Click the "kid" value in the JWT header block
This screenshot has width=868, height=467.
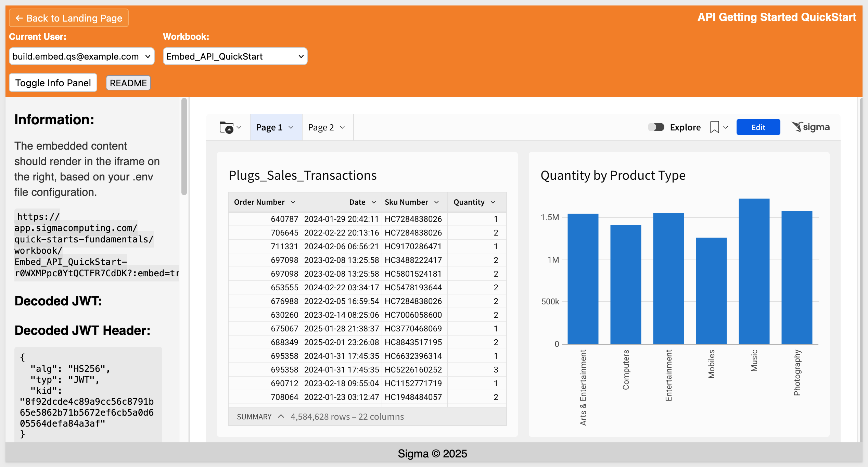click(x=87, y=413)
